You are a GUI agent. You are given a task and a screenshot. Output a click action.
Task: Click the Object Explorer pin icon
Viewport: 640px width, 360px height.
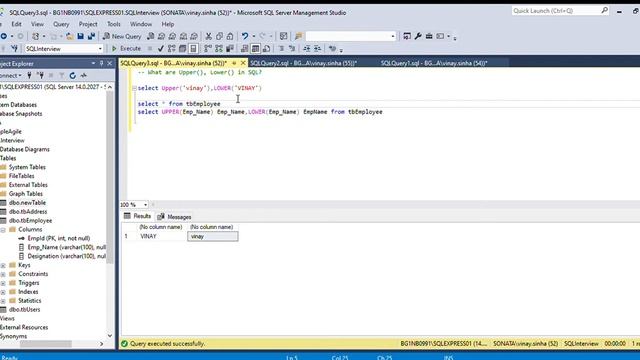(102, 64)
